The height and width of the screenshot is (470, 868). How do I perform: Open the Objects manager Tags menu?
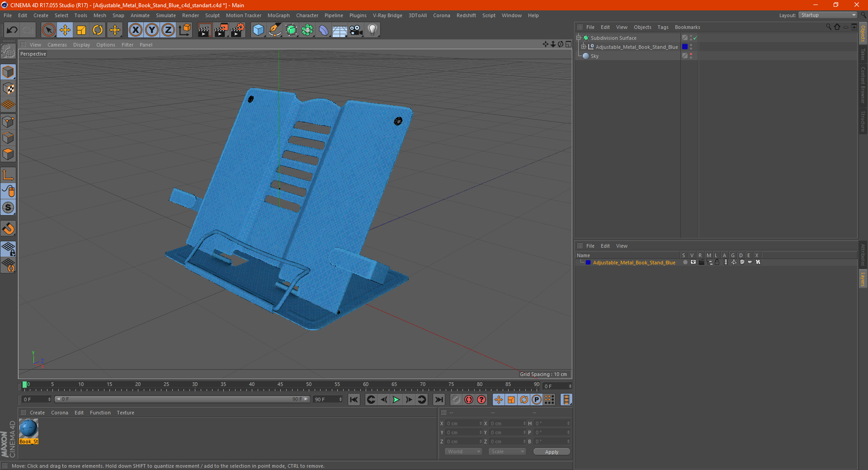click(663, 27)
